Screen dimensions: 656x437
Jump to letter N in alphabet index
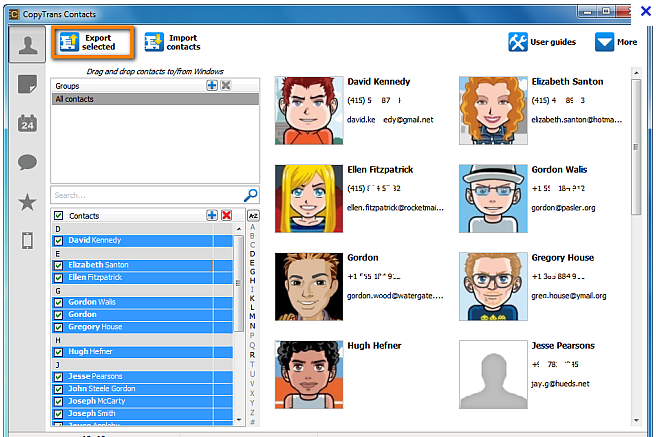pos(252,326)
